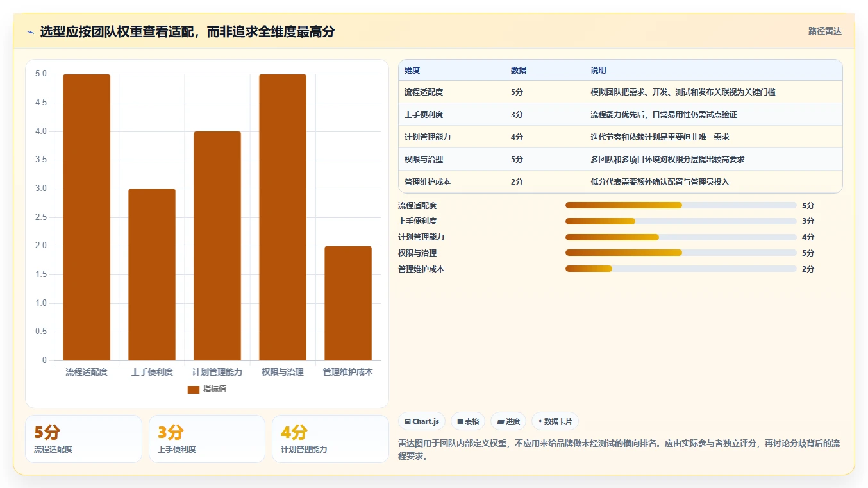Click the footer note starting with 雷达图用于团队内部
The width and height of the screenshot is (868, 488).
(619, 450)
